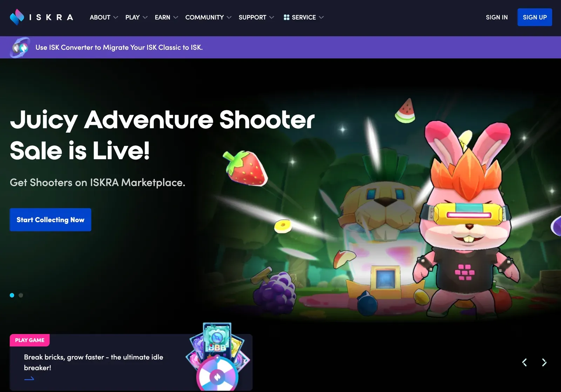Open the 'Break bricks, grow faster' card text
This screenshot has width=561, height=392.
tap(94, 362)
